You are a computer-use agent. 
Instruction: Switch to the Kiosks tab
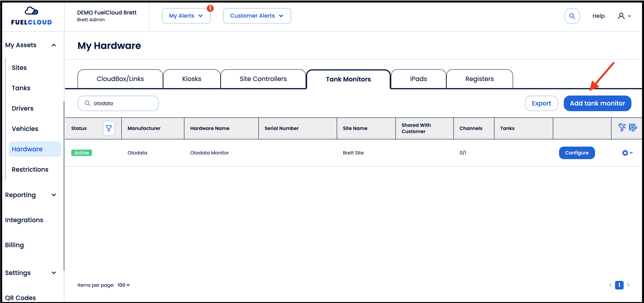tap(192, 79)
